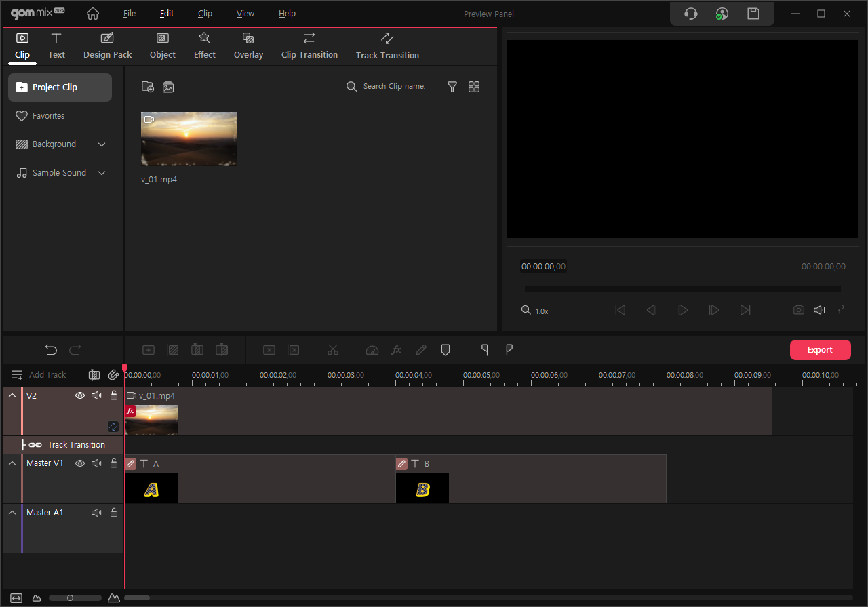Expand the Background category
Image resolution: width=868 pixels, height=607 pixels.
click(x=102, y=144)
